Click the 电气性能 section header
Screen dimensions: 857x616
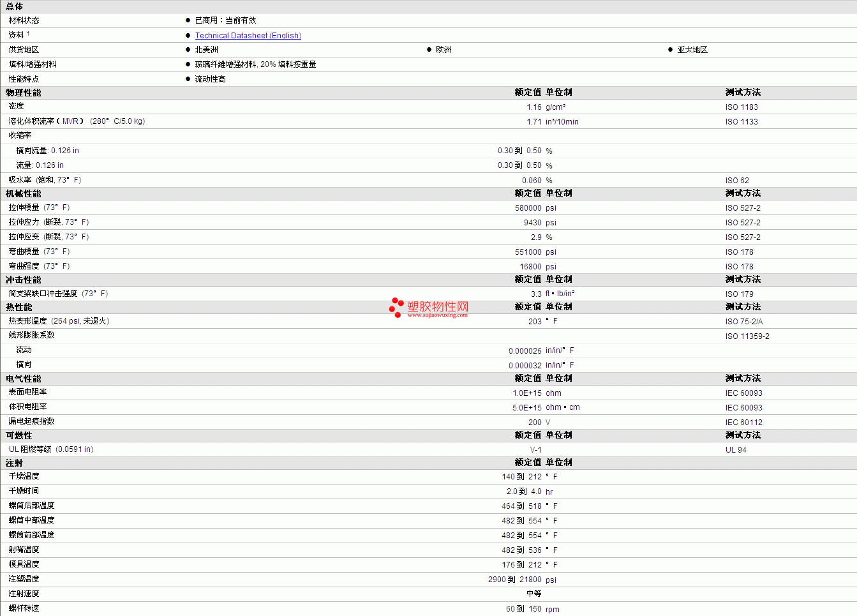coord(24,379)
